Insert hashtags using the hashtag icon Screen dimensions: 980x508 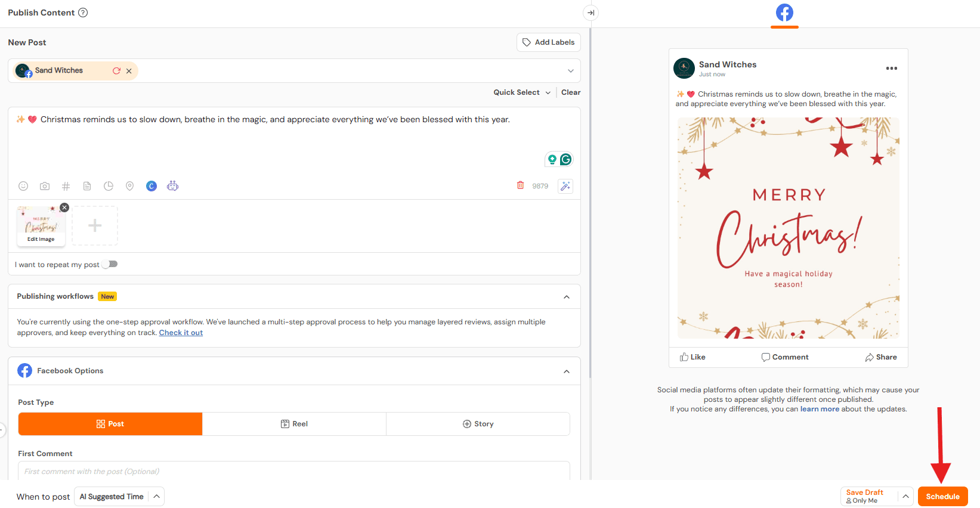click(x=66, y=186)
